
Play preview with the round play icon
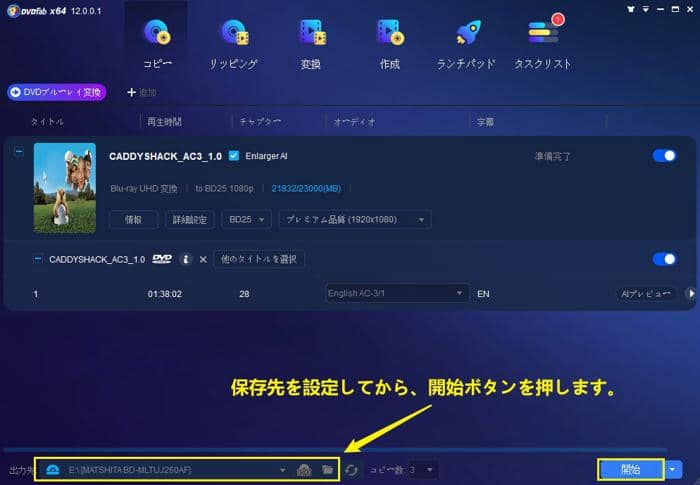(690, 294)
